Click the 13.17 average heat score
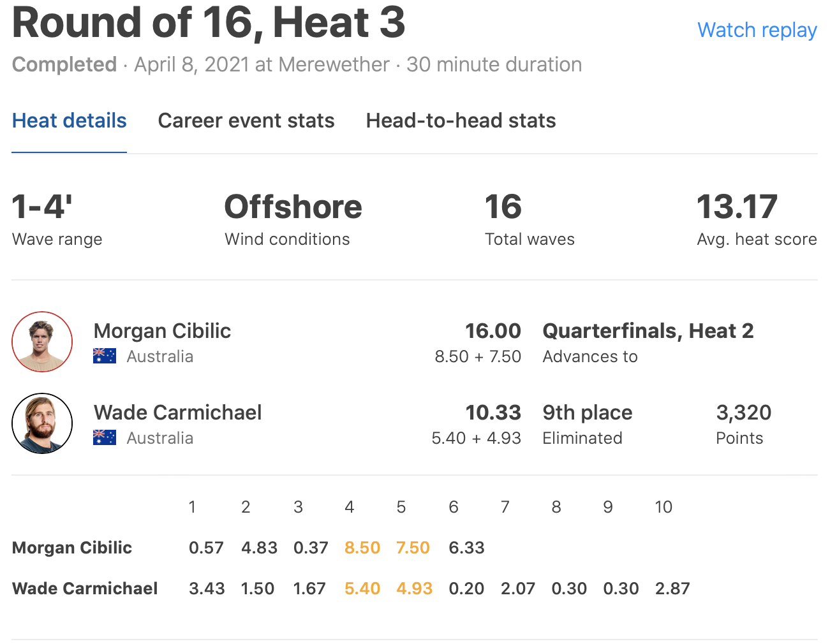Screen dimensions: 837x644 pyautogui.click(x=737, y=207)
